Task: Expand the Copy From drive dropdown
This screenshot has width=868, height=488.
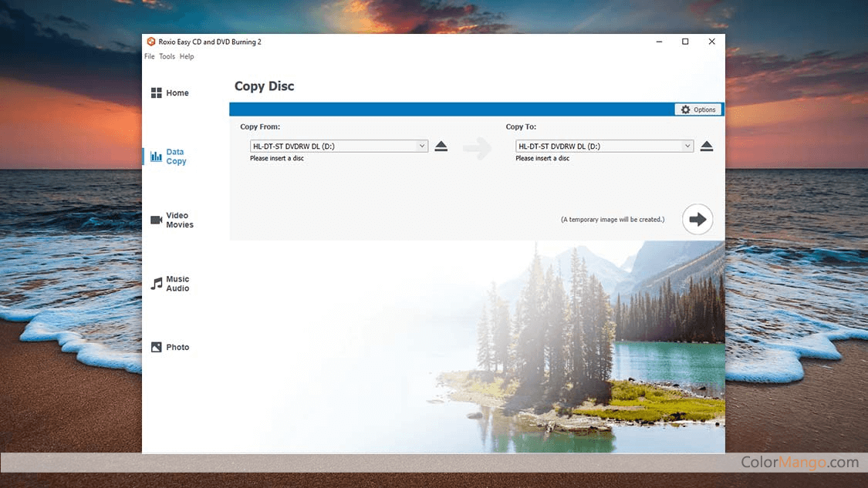Action: pos(422,146)
